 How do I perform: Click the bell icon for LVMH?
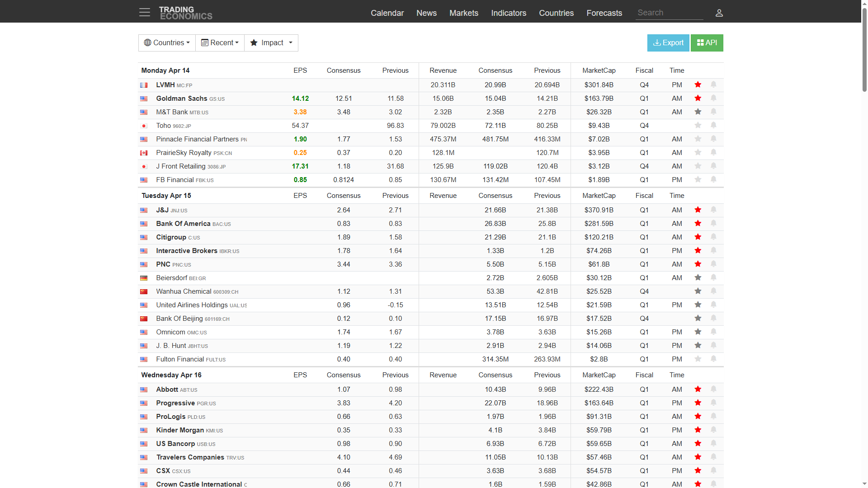(x=713, y=84)
